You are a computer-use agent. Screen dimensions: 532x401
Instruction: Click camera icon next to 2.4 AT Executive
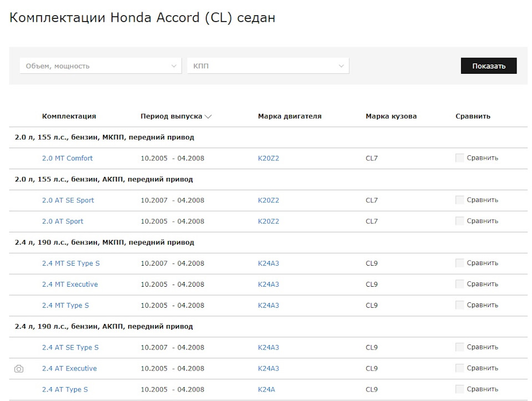19,369
